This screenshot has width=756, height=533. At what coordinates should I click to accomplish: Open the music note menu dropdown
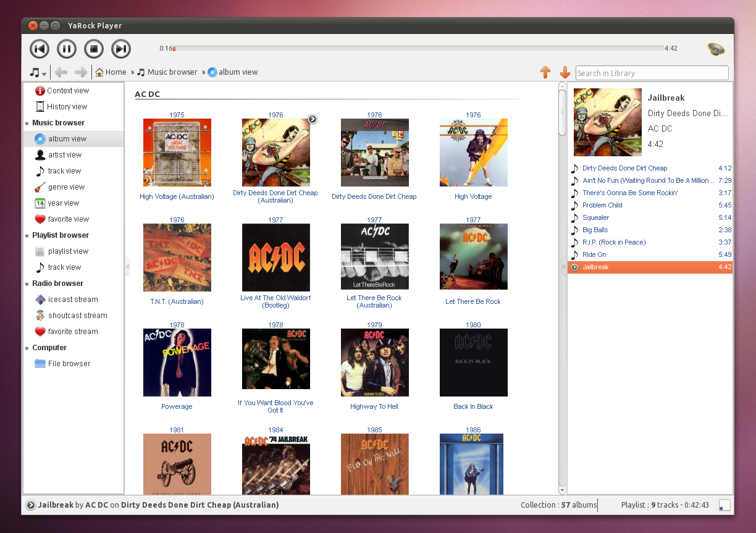click(38, 72)
